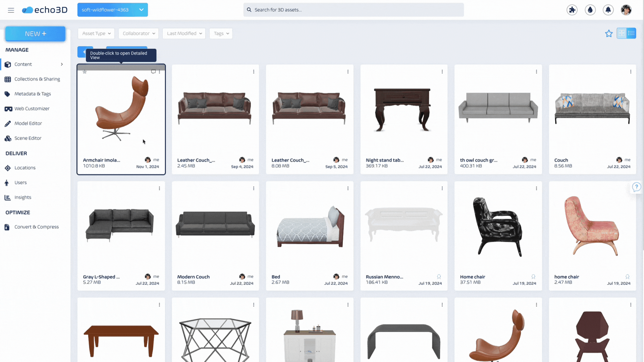Toggle list view layout icon
The height and width of the screenshot is (362, 644).
click(x=631, y=33)
